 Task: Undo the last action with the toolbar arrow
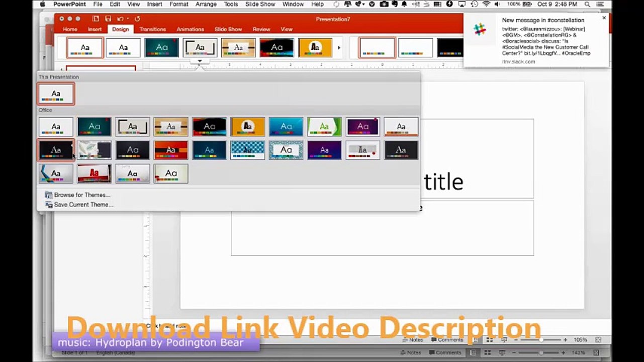pos(120,19)
